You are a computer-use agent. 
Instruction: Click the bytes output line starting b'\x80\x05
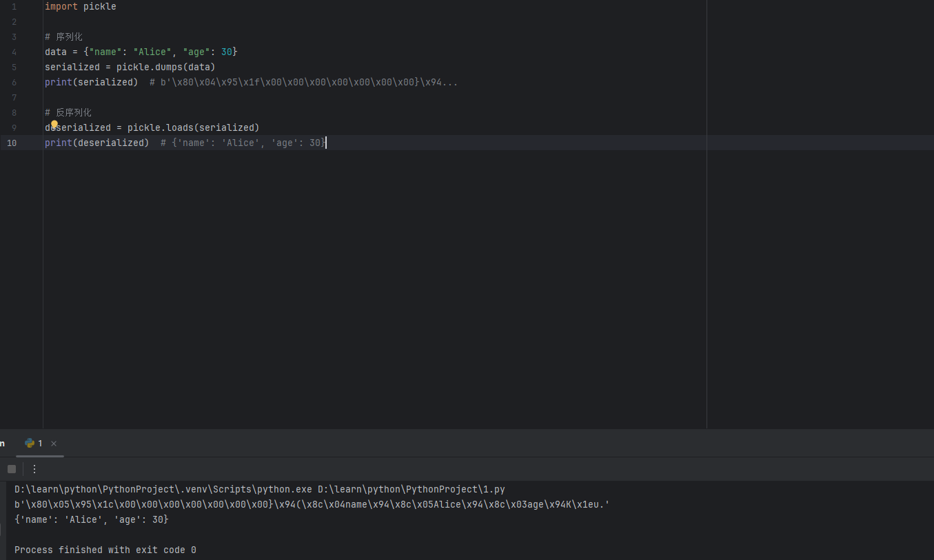click(x=312, y=504)
